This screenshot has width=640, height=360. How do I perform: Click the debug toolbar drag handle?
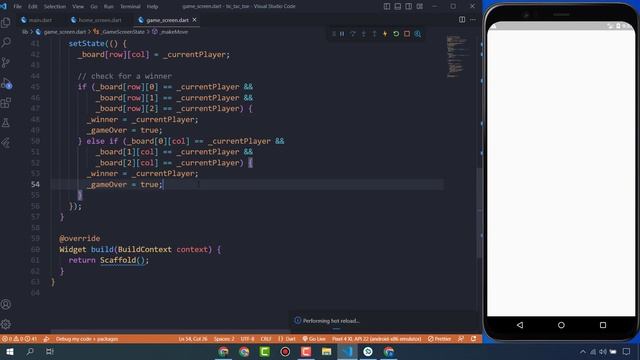(x=333, y=34)
